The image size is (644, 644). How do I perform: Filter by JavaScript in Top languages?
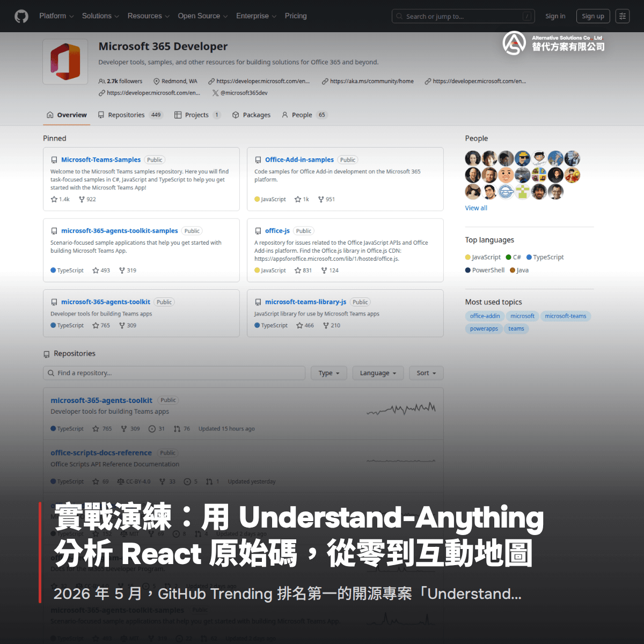click(483, 257)
